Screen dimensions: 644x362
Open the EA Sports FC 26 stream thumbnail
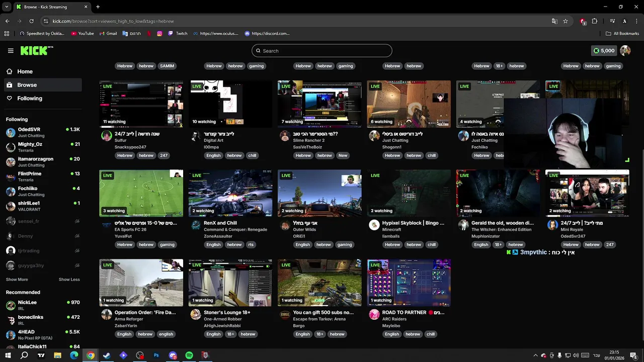[x=141, y=193]
